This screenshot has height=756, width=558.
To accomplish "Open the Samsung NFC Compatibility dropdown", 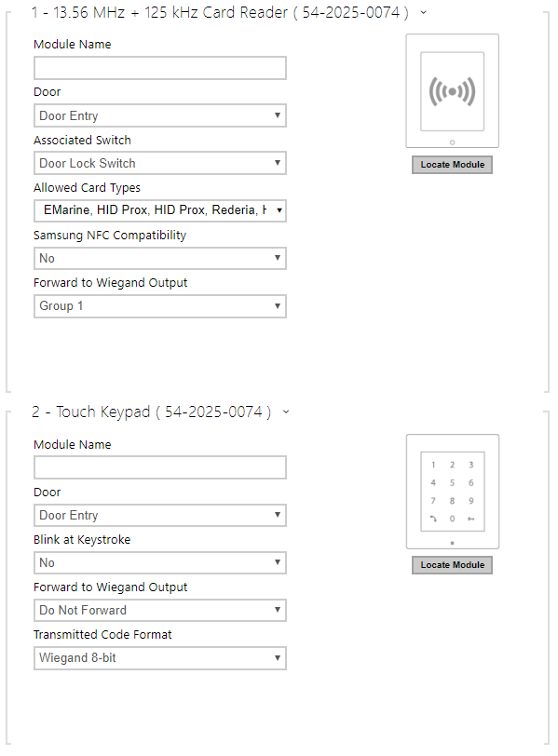I will pyautogui.click(x=159, y=258).
